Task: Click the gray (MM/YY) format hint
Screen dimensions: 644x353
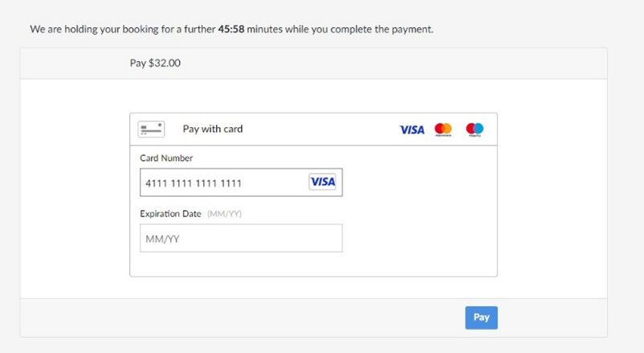Action: click(224, 214)
